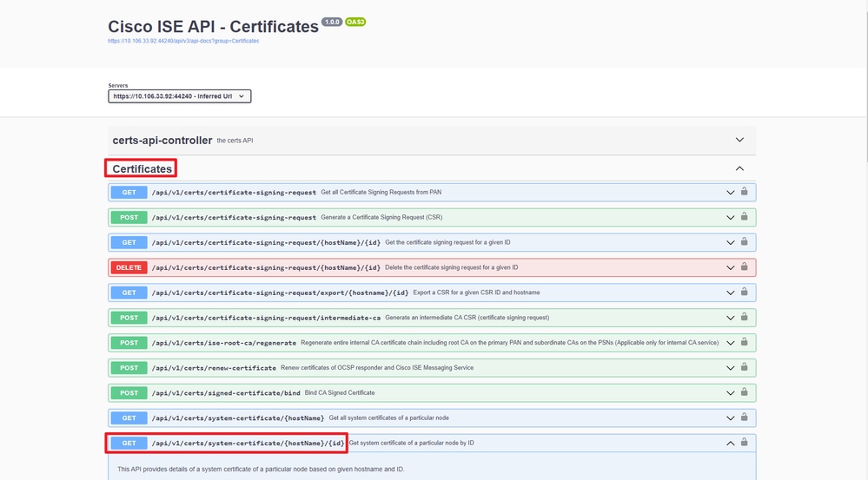
Task: Click lock icon on Get all system certificates row
Action: 744,417
